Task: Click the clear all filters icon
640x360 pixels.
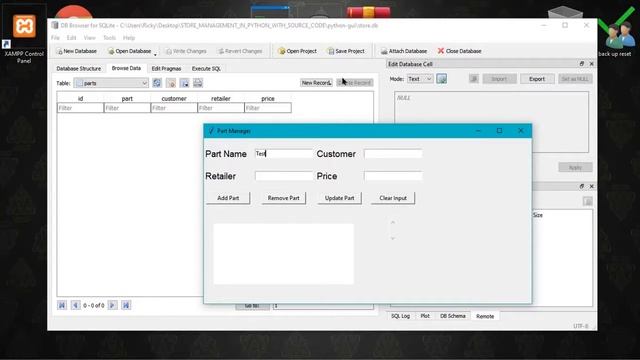Action: point(171,83)
